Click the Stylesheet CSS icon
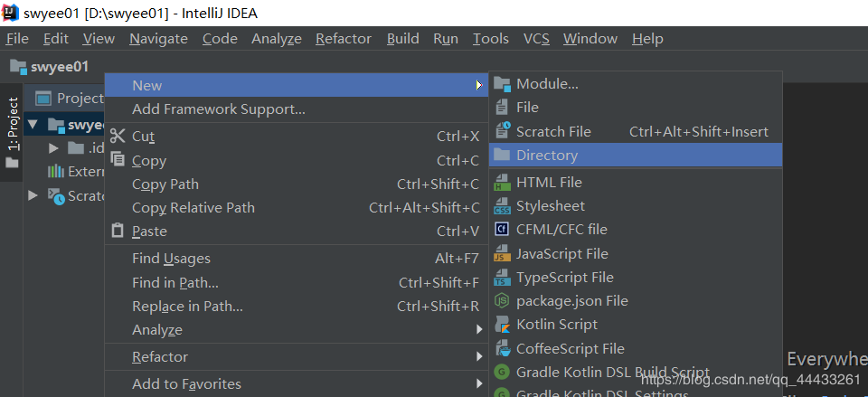The width and height of the screenshot is (868, 397). click(x=502, y=206)
